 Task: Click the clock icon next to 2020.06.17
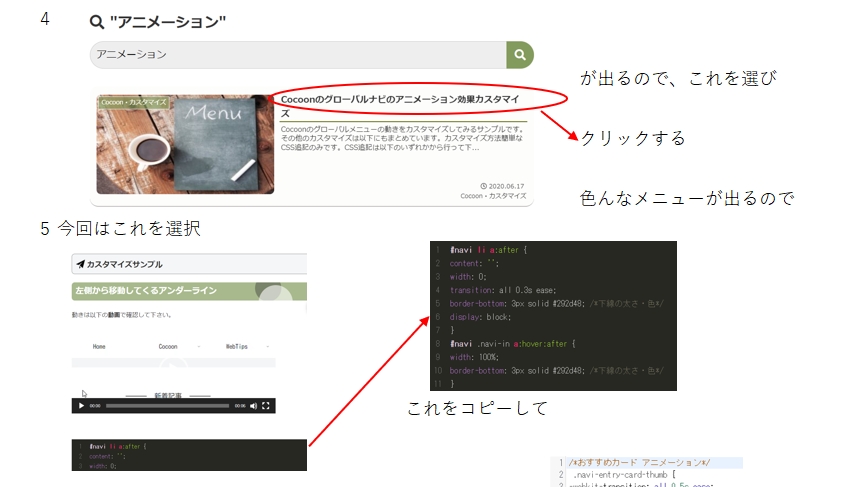tap(484, 186)
